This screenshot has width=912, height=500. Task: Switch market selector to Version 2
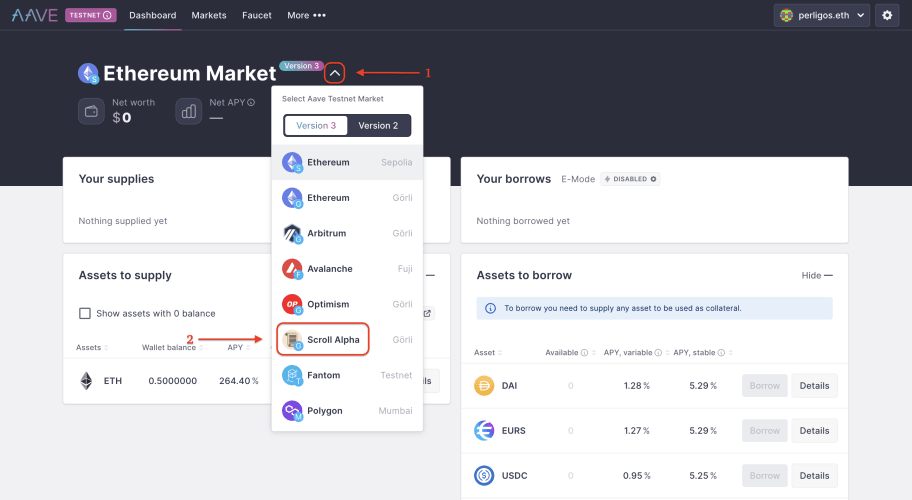pos(378,126)
